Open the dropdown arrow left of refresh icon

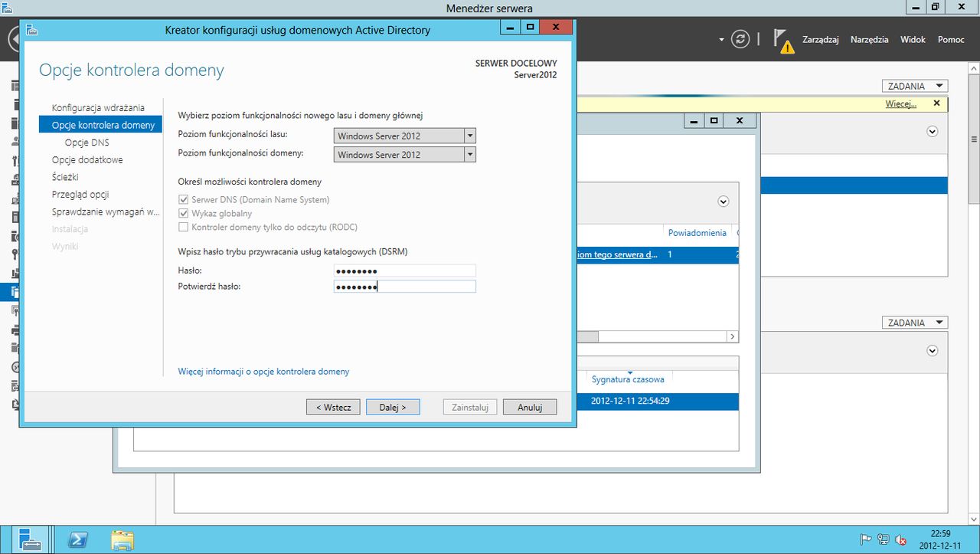[x=721, y=39]
